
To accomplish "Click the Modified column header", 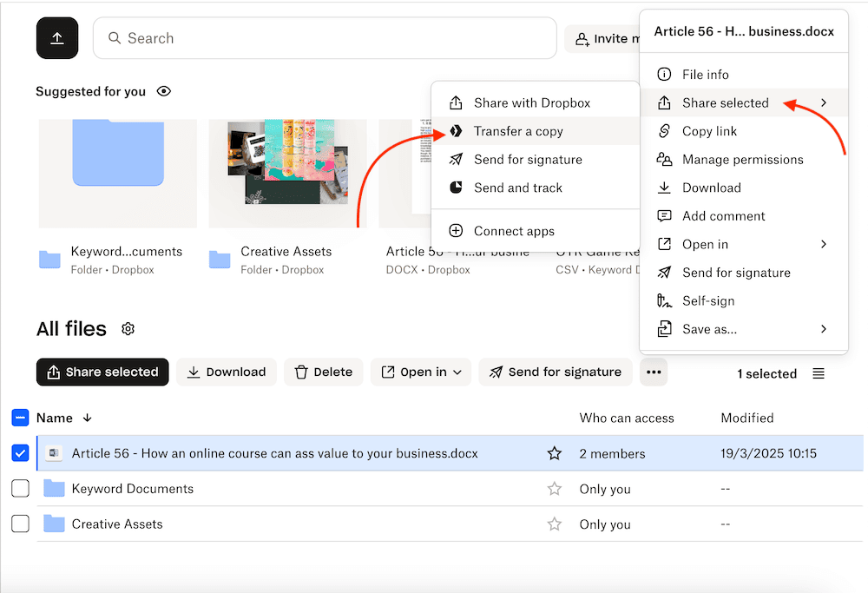I will point(746,418).
